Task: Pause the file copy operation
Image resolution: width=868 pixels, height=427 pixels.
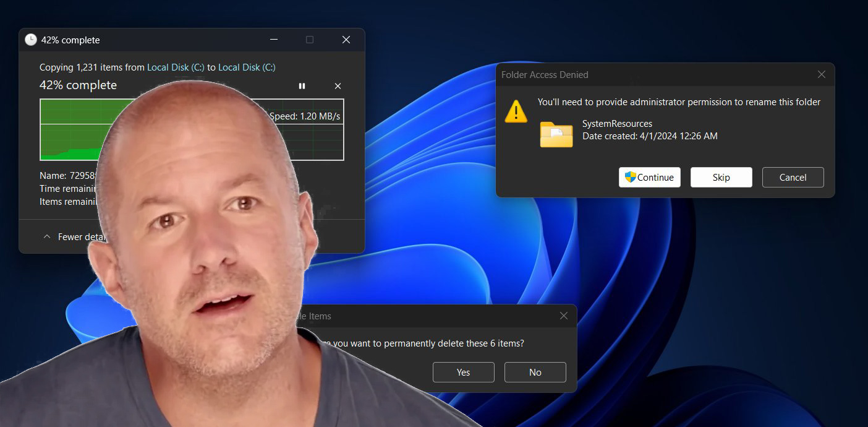Action: (x=302, y=86)
